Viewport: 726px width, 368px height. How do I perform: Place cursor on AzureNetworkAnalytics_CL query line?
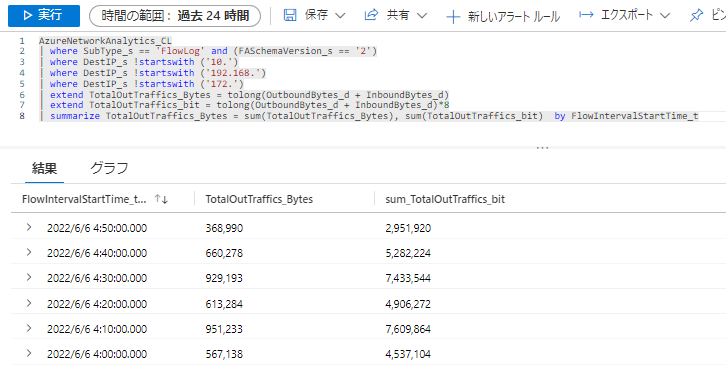point(105,41)
